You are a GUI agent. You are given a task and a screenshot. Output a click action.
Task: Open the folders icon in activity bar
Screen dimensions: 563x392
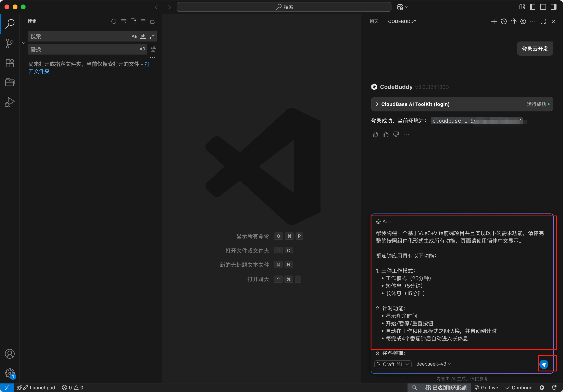(x=10, y=82)
